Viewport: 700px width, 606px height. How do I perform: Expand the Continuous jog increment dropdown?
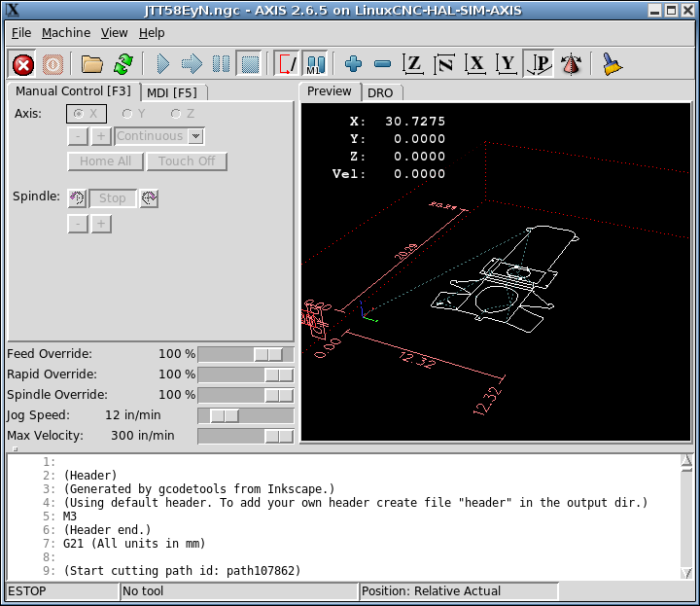[195, 136]
